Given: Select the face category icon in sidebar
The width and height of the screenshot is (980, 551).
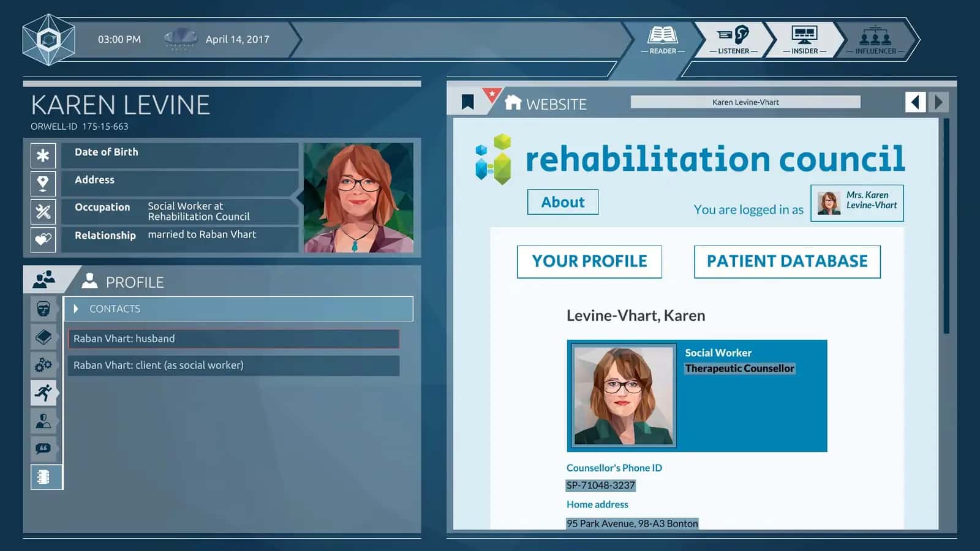Looking at the screenshot, I should [x=43, y=309].
